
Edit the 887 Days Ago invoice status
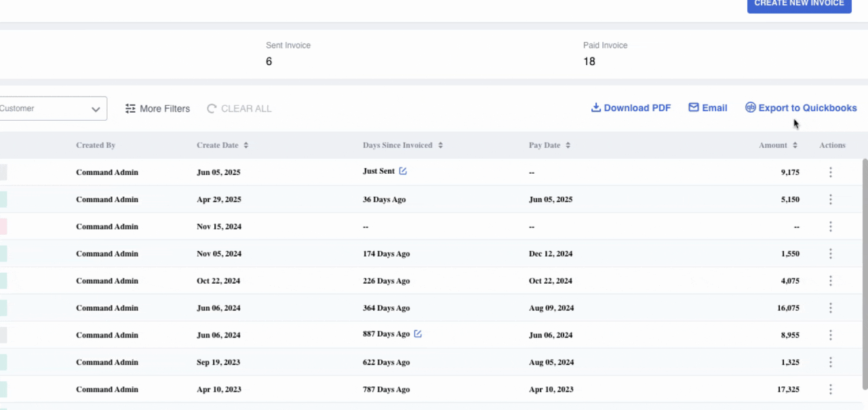[418, 334]
